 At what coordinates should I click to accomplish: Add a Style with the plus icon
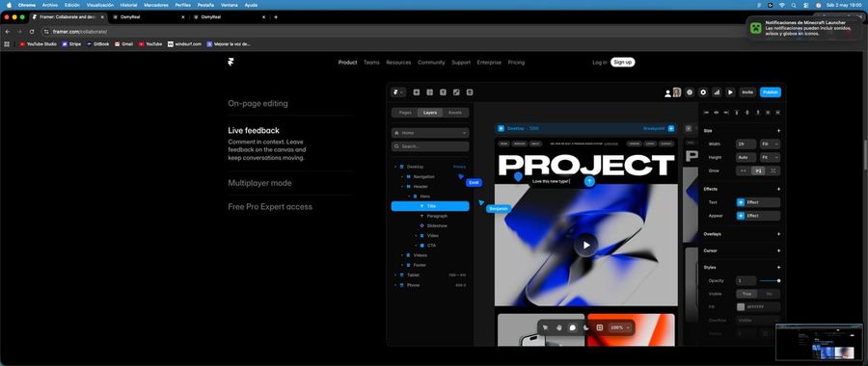tap(779, 268)
